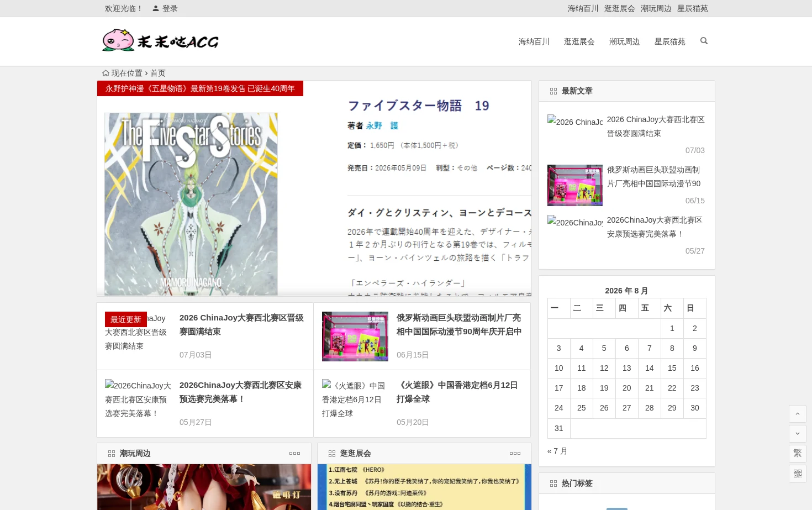This screenshot has height=510, width=812.
Task: Click the grid icon beside 最新文章
Action: click(553, 91)
